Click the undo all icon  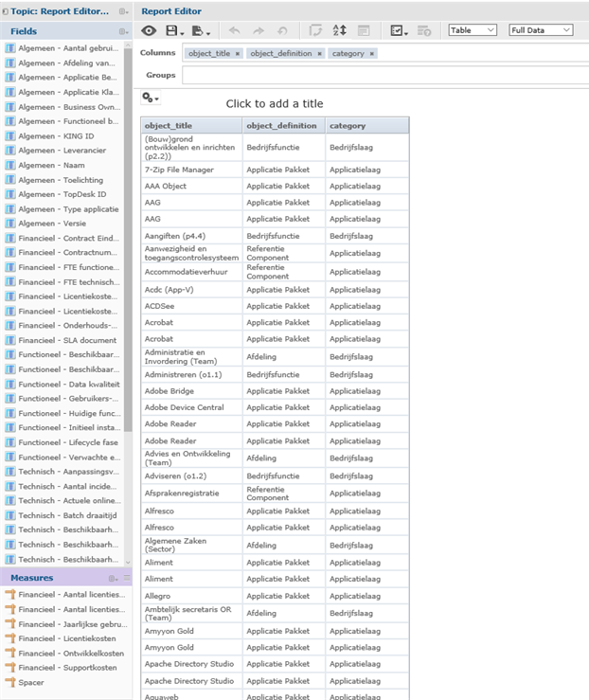pyautogui.click(x=282, y=31)
